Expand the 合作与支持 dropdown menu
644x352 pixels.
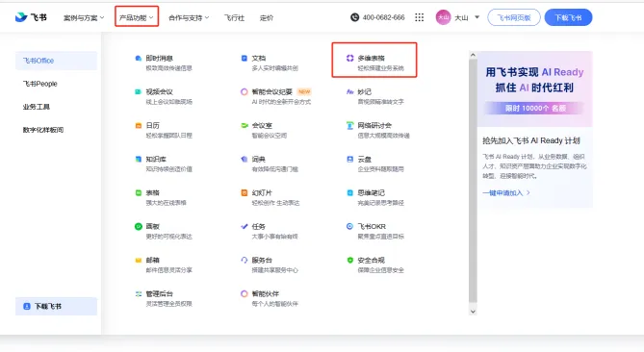[189, 17]
